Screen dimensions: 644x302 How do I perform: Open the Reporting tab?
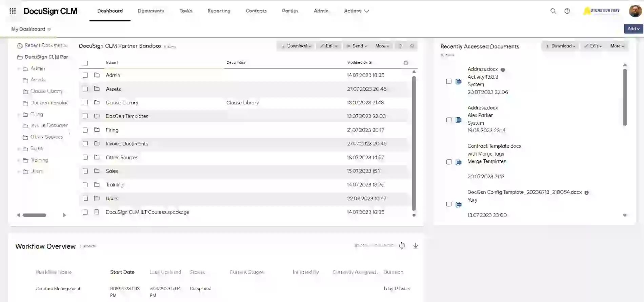219,11
